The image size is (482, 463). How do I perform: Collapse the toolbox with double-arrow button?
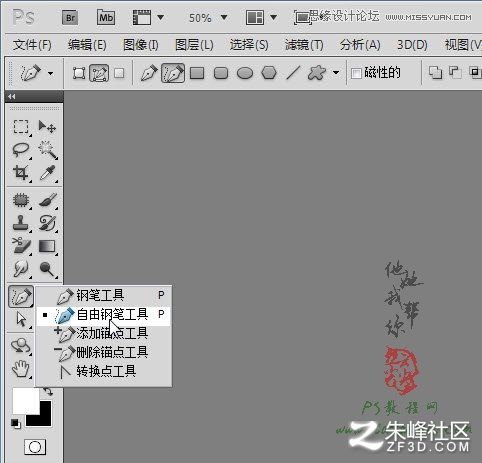pyautogui.click(x=12, y=97)
